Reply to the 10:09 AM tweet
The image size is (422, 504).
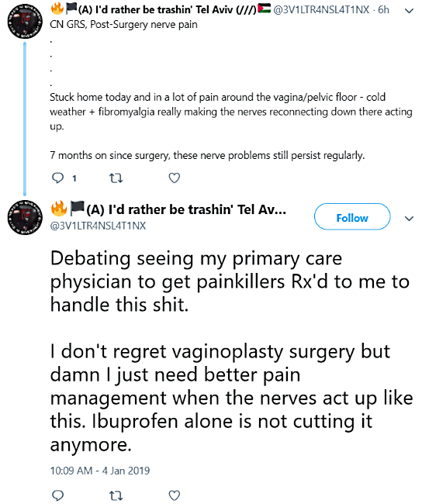pyautogui.click(x=58, y=495)
